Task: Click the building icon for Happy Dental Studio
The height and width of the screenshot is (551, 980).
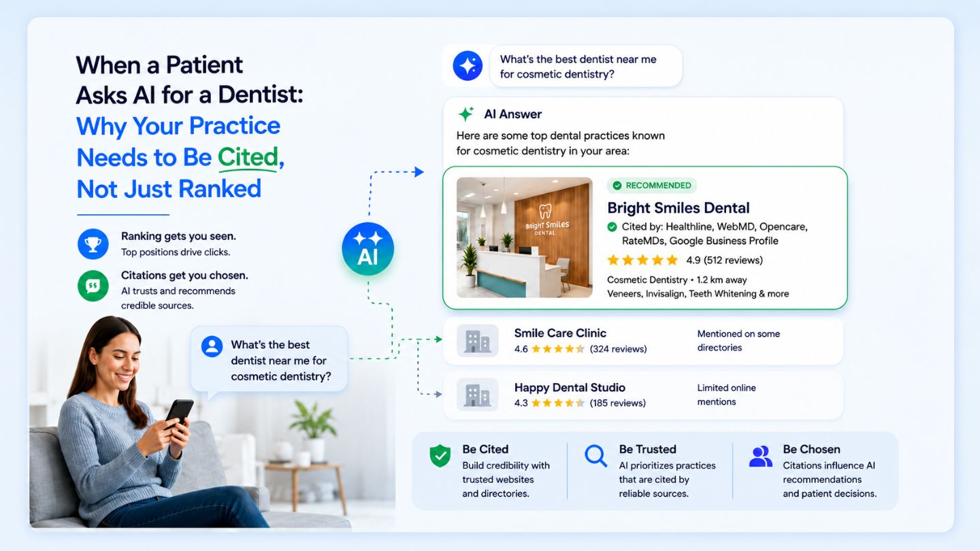Action: (477, 395)
